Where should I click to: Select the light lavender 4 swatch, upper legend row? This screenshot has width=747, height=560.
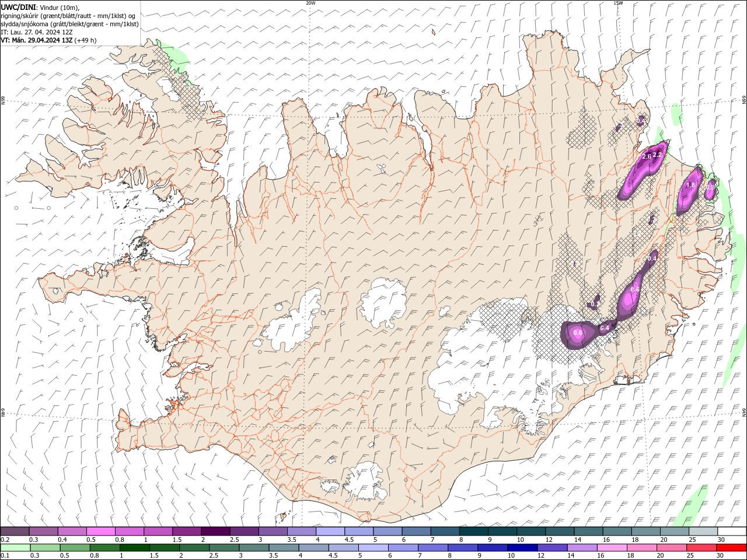coord(330,531)
